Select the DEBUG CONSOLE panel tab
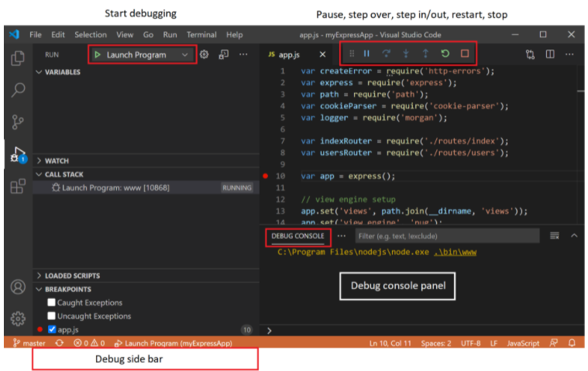 click(x=297, y=236)
